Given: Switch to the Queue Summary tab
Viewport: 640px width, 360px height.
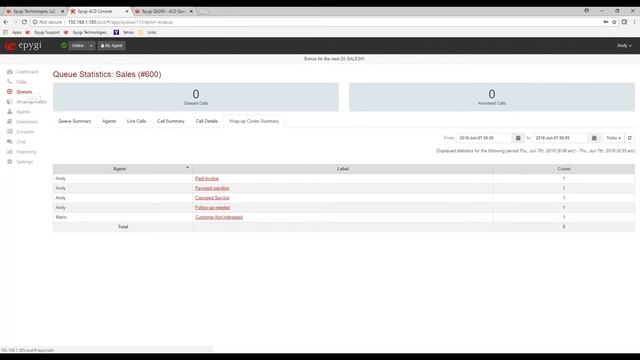Looking at the screenshot, I should [x=75, y=121].
